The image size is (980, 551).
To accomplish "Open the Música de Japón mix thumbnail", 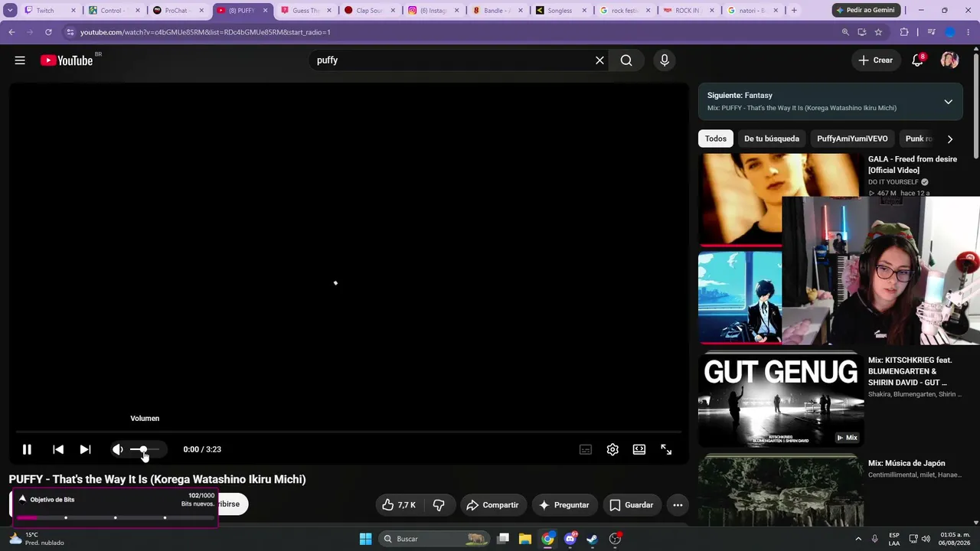I will (x=781, y=490).
